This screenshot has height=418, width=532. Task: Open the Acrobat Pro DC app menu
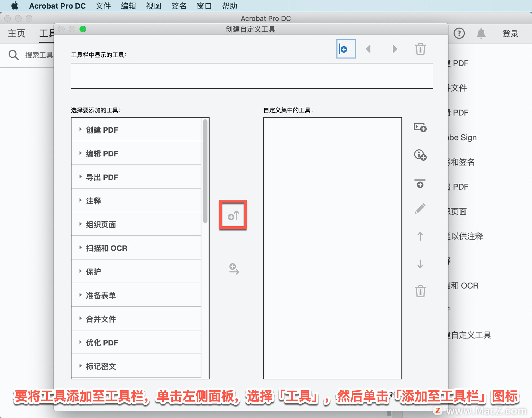click(x=57, y=6)
